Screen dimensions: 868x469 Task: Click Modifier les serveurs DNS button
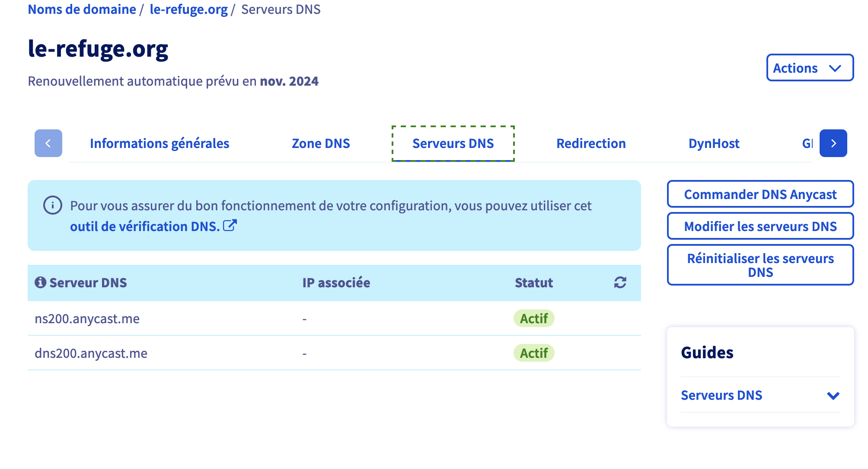(760, 226)
